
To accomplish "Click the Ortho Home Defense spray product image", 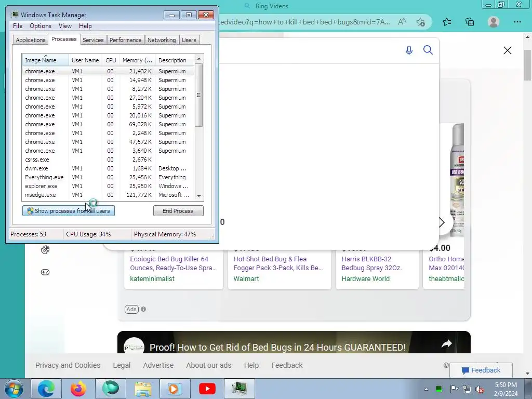I will [x=457, y=180].
